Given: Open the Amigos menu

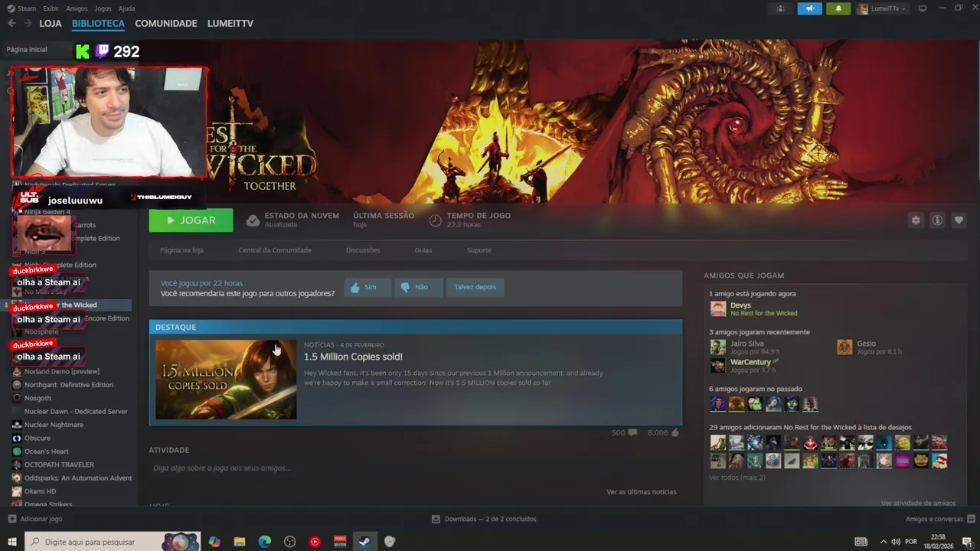Looking at the screenshot, I should pyautogui.click(x=77, y=8).
